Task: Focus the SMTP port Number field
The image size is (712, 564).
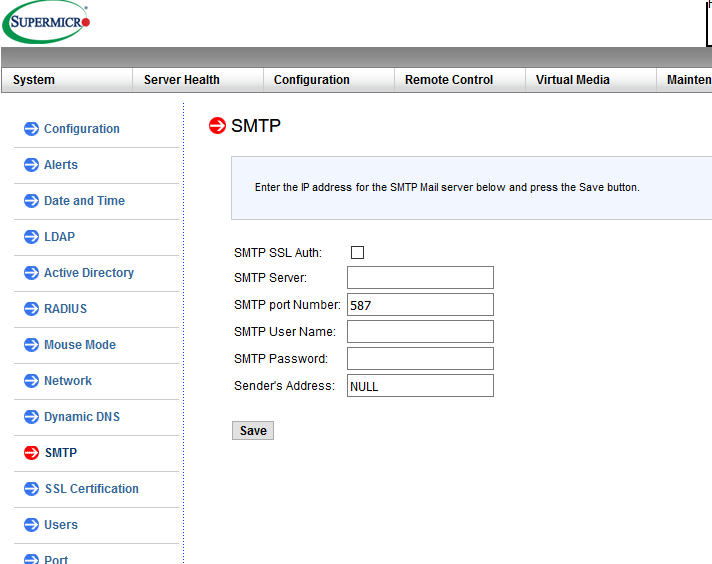Action: (420, 305)
